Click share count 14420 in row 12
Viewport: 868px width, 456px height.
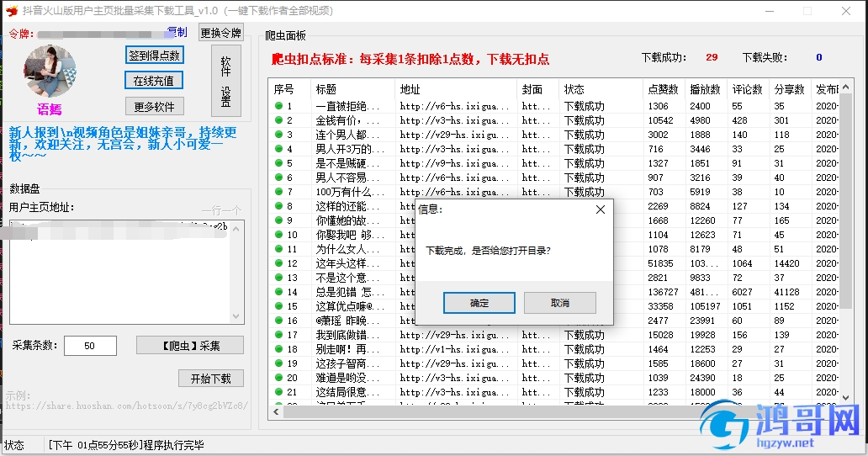point(786,263)
